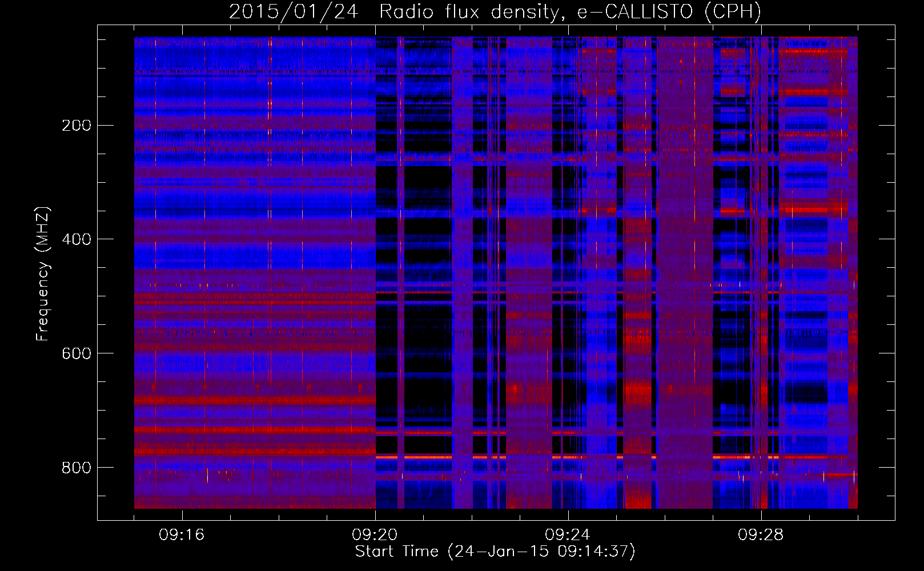This screenshot has height=571, width=924.
Task: Click the 09:28 time tick label
Action: pyautogui.click(x=761, y=535)
